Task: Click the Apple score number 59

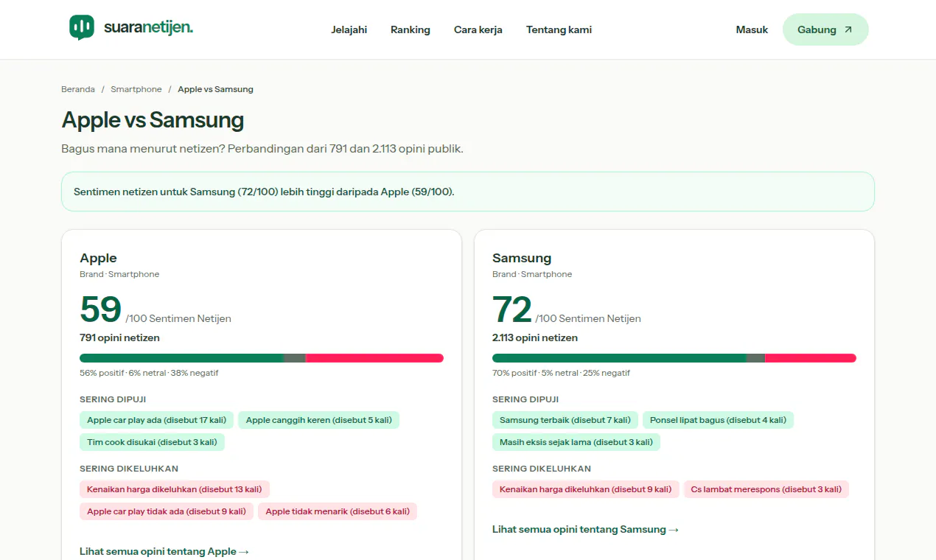Action: 100,309
